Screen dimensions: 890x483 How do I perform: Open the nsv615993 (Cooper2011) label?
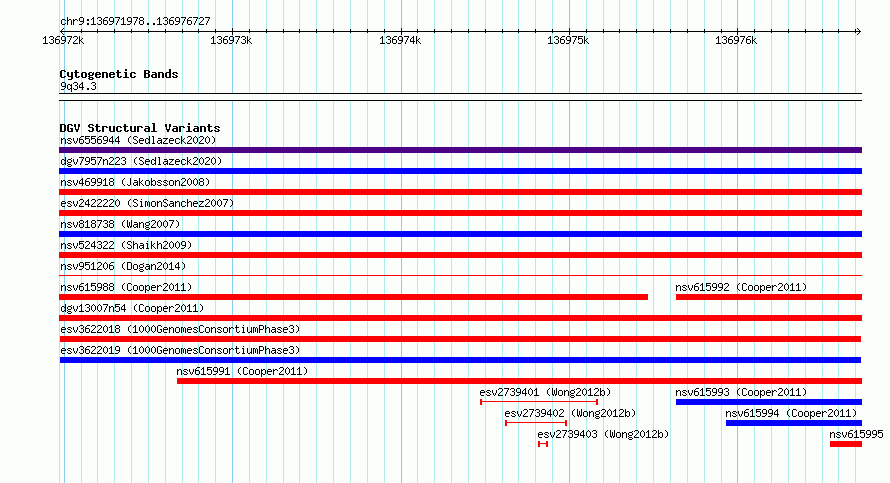[x=741, y=392]
